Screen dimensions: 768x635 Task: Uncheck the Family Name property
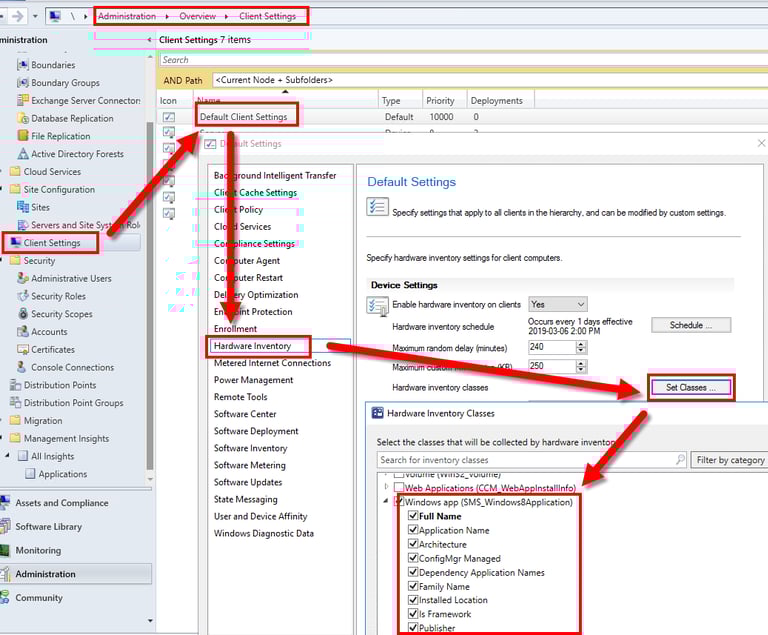pyautogui.click(x=413, y=586)
